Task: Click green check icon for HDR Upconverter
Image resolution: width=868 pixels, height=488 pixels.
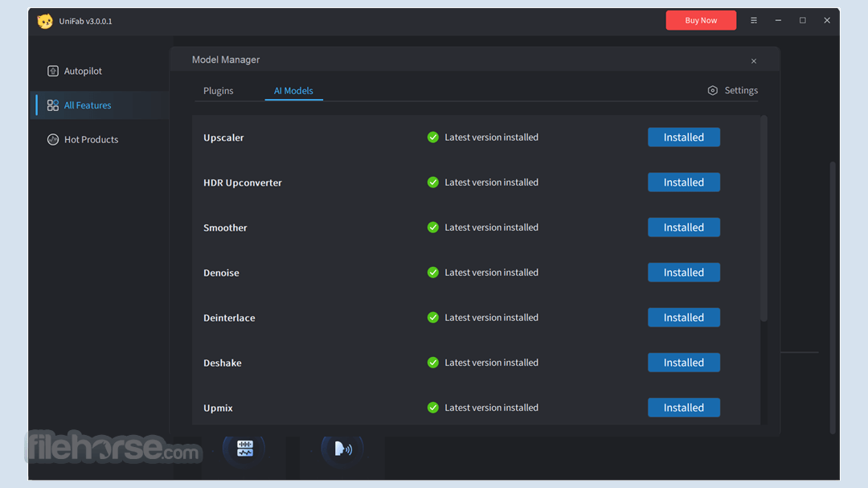Action: pos(433,182)
